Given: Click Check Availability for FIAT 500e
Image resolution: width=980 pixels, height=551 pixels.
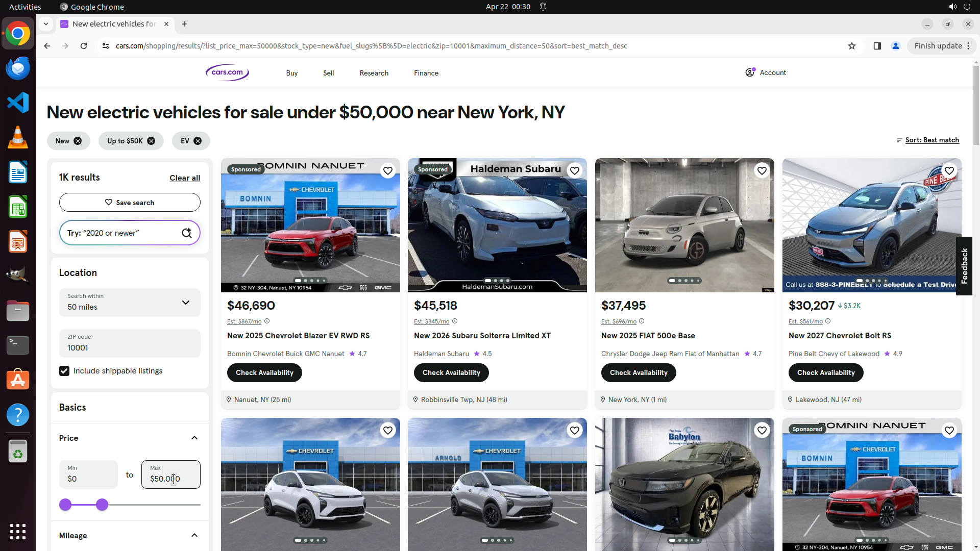Looking at the screenshot, I should [639, 373].
